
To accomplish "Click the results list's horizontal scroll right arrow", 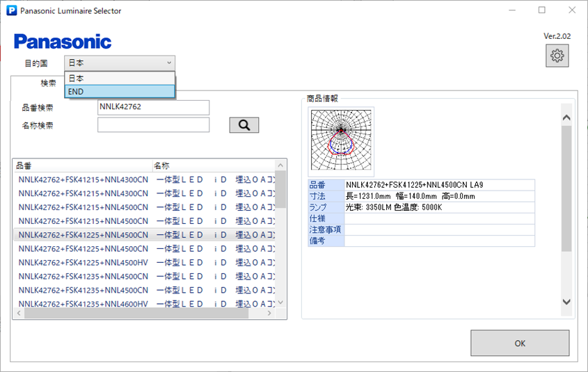I will 270,314.
